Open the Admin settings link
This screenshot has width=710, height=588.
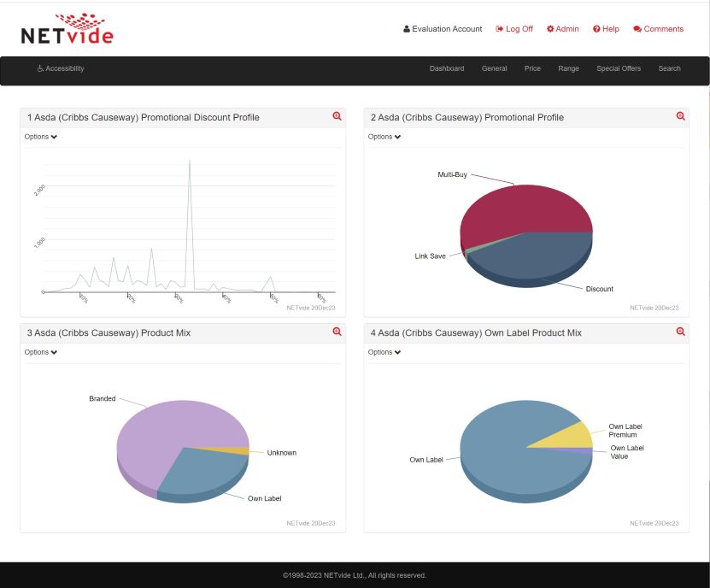562,29
